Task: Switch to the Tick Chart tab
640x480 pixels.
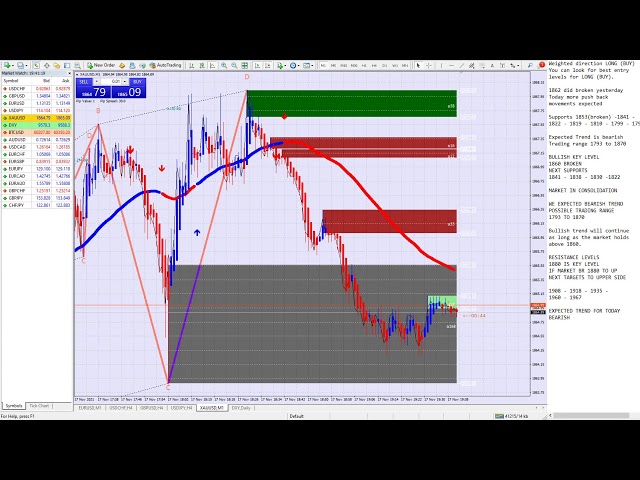Action: (x=39, y=405)
